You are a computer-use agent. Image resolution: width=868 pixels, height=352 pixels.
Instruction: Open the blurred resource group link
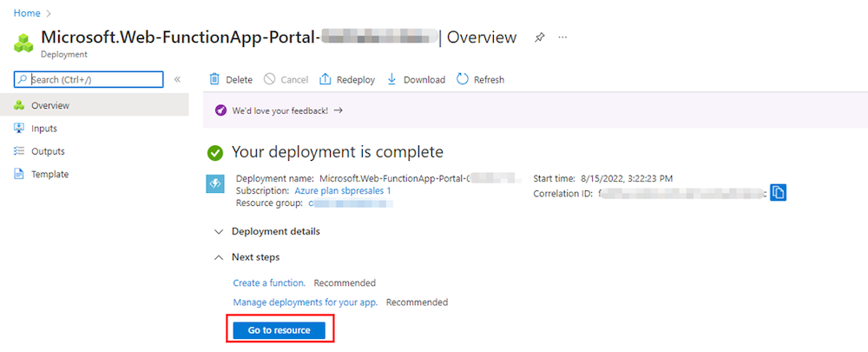point(351,203)
